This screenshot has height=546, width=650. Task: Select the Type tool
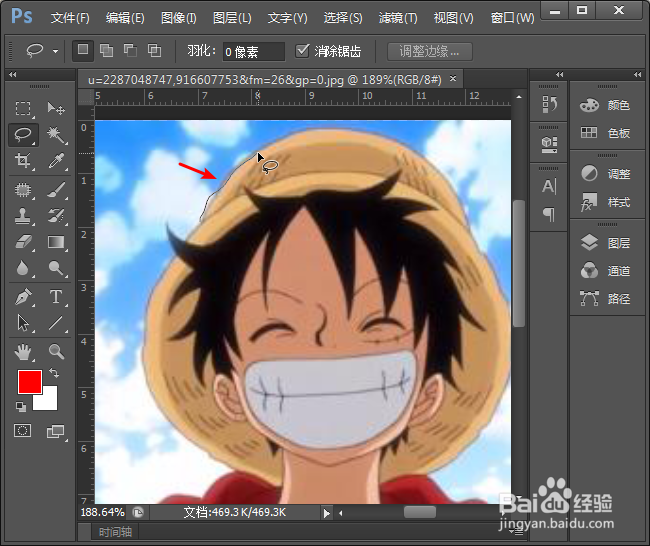point(56,297)
